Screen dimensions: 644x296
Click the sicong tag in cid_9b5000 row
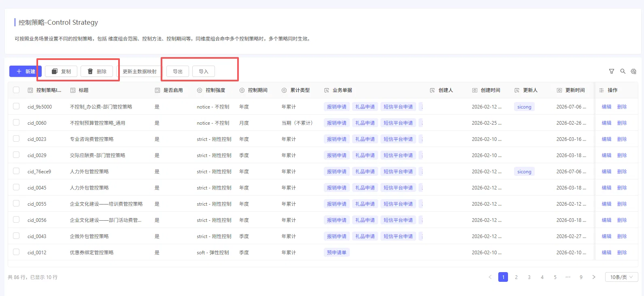pyautogui.click(x=524, y=107)
